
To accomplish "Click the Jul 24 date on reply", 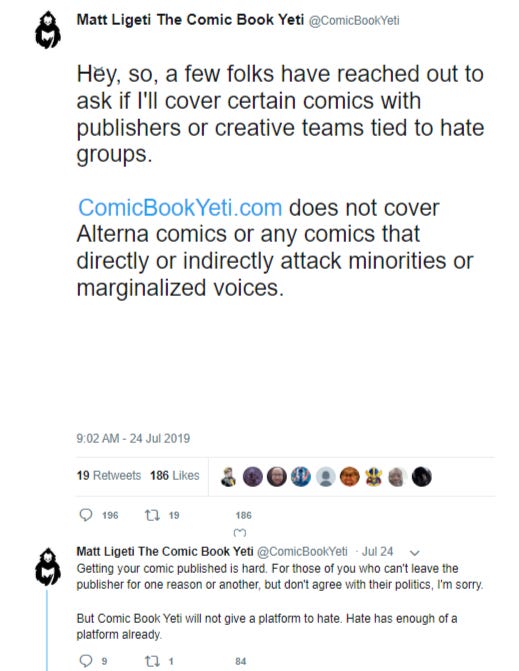I will pyautogui.click(x=377, y=551).
